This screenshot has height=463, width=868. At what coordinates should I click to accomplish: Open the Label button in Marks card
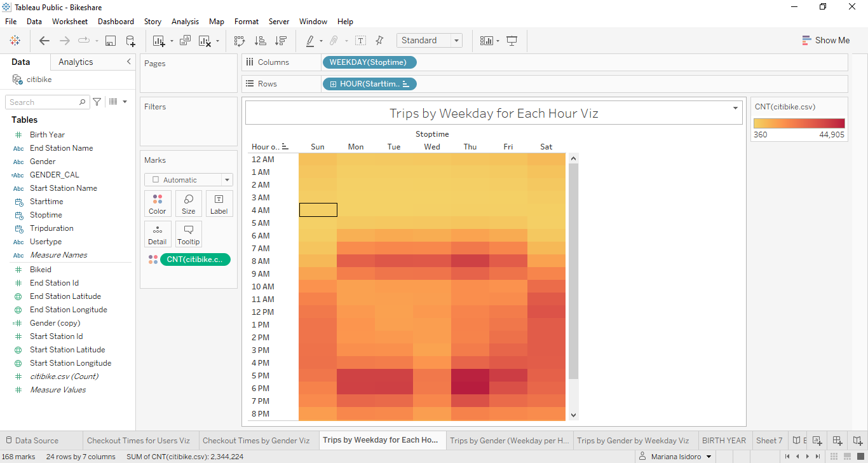point(219,204)
